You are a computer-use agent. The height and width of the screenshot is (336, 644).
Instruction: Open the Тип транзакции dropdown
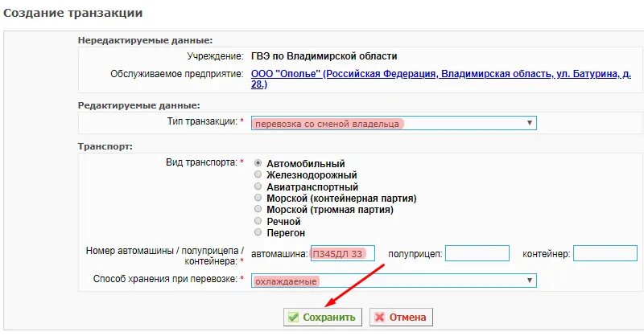coord(394,123)
